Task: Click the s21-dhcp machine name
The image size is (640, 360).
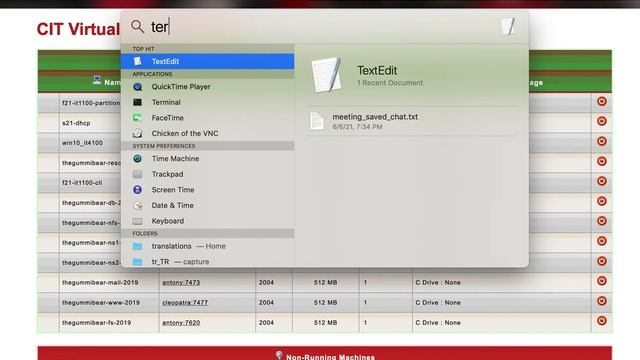Action: (76, 123)
